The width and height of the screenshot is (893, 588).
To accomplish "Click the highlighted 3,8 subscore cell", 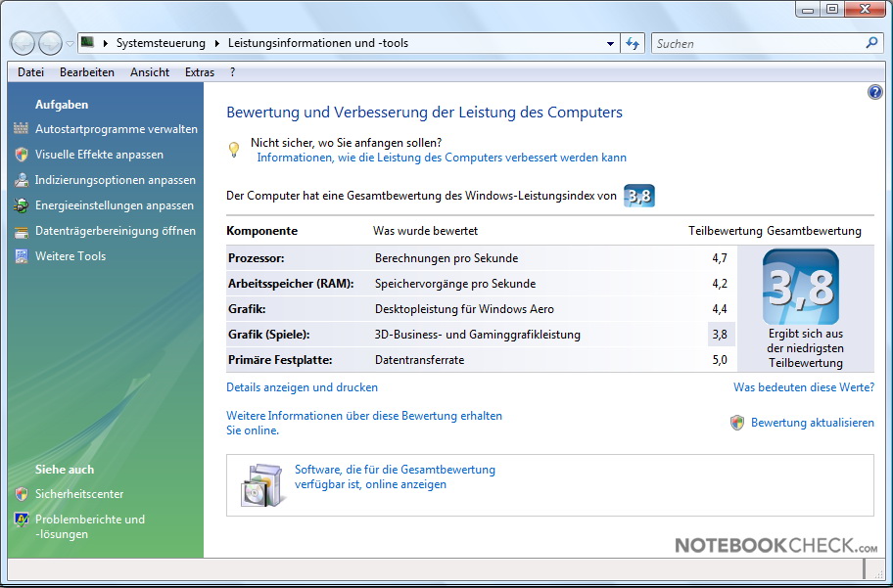I will click(721, 335).
